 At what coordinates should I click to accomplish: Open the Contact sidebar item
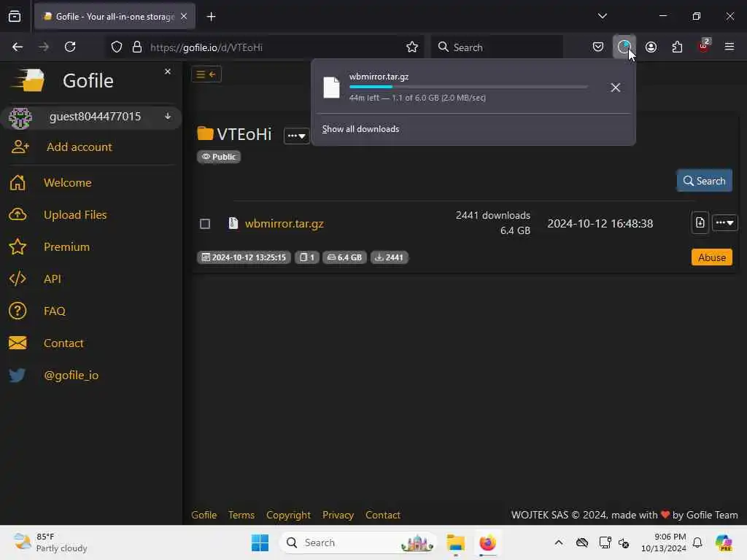click(63, 343)
